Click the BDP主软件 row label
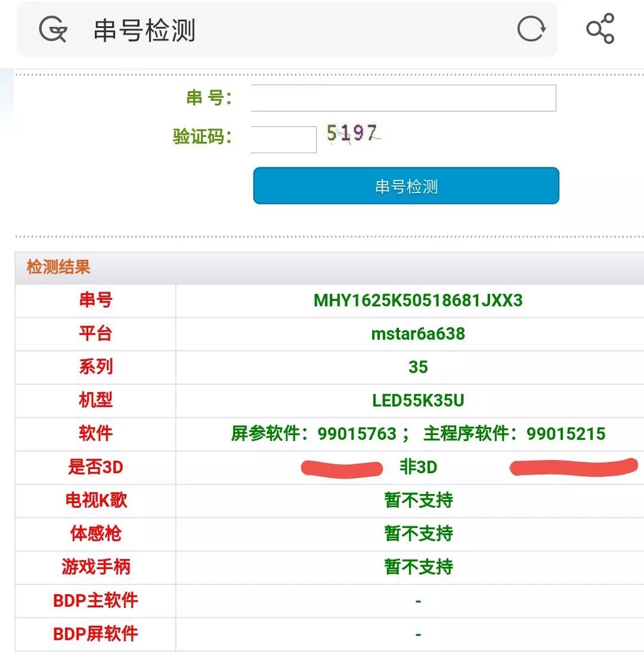 96,600
